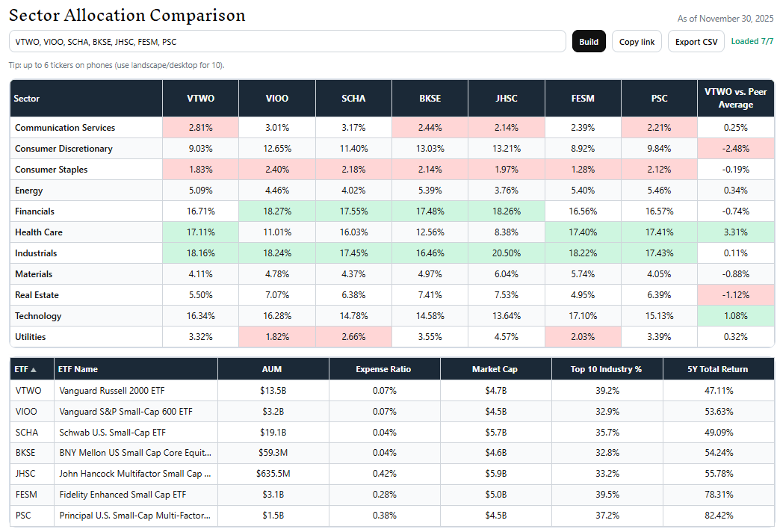Viewport: 777px width, 532px height.
Task: Sort by 5Y Total Return header
Action: tap(718, 369)
